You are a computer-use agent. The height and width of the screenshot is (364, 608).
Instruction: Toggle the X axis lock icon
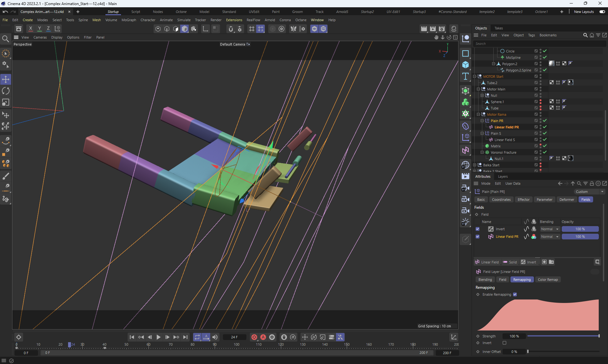(30, 28)
